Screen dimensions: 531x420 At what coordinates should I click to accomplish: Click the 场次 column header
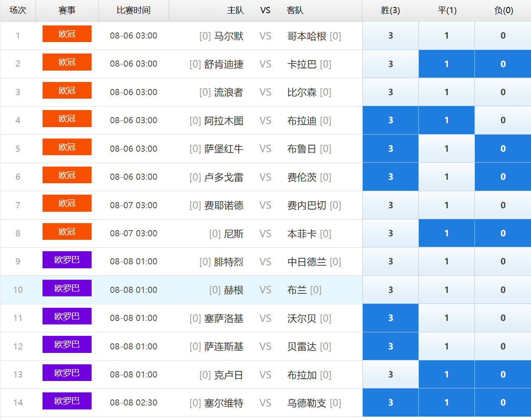pyautogui.click(x=18, y=11)
